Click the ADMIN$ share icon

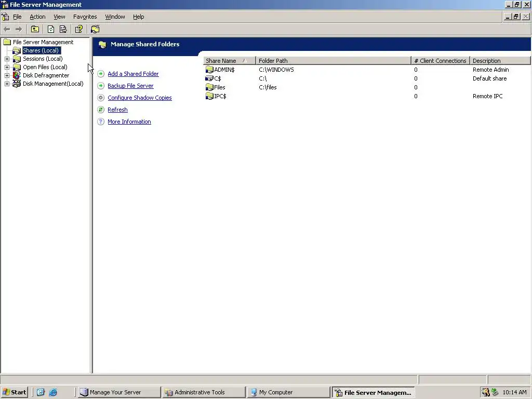click(x=210, y=70)
